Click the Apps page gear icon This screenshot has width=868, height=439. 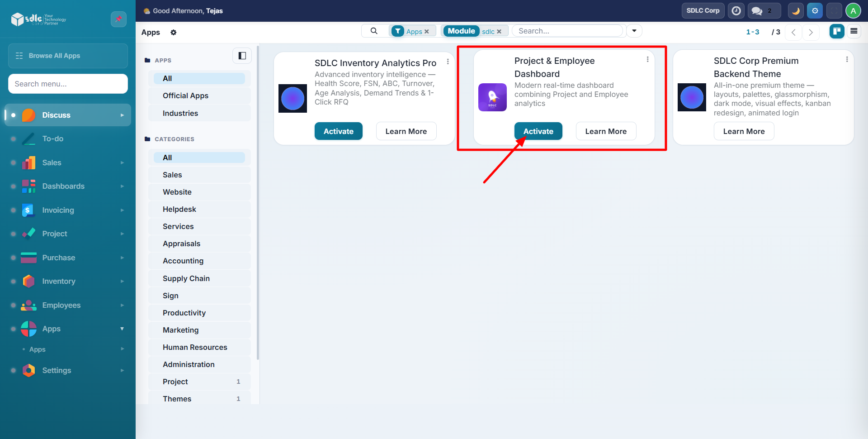coord(174,33)
